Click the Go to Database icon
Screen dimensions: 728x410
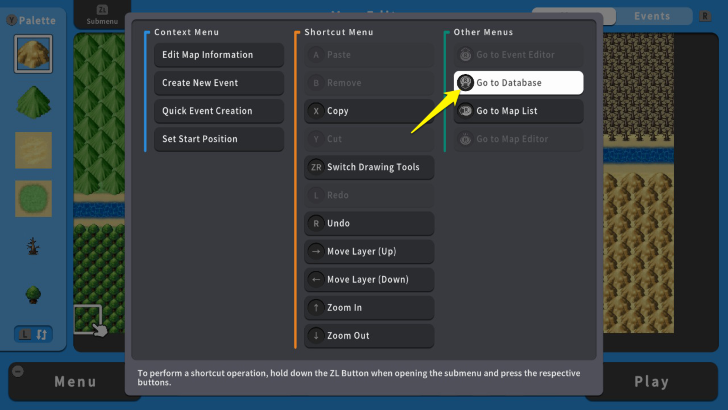click(x=465, y=83)
